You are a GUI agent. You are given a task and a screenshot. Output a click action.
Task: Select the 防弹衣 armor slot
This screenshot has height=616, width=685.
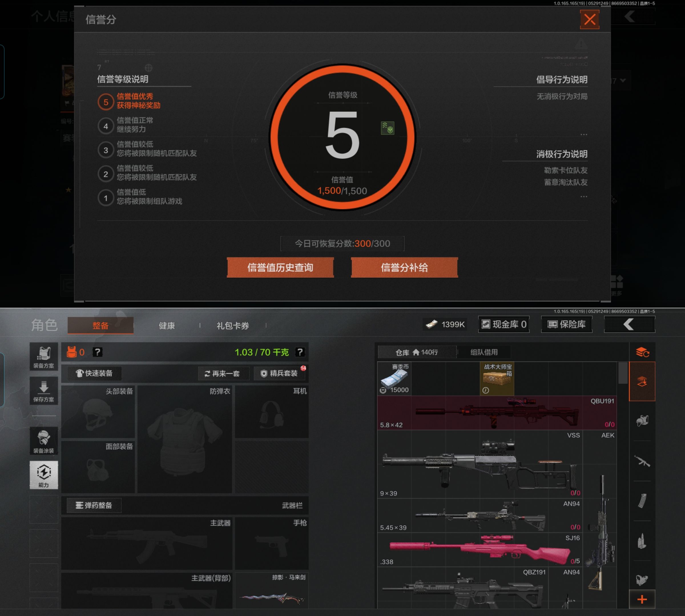click(185, 439)
